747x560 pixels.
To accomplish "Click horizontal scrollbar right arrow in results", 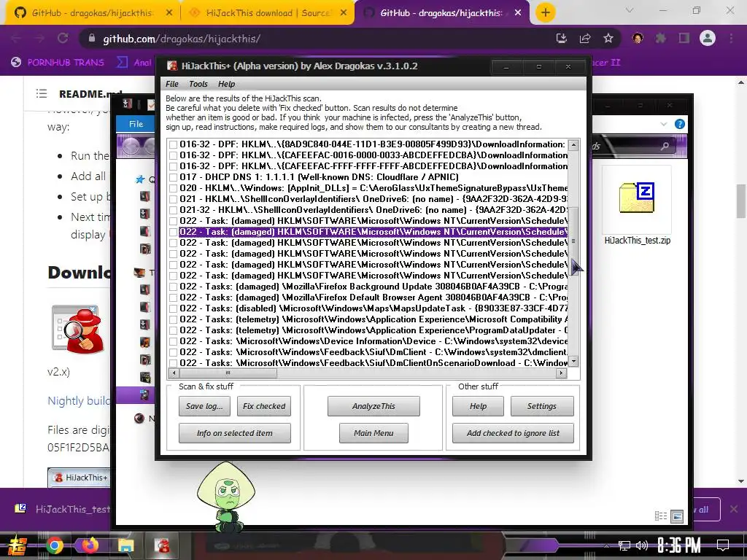I will click(x=562, y=373).
